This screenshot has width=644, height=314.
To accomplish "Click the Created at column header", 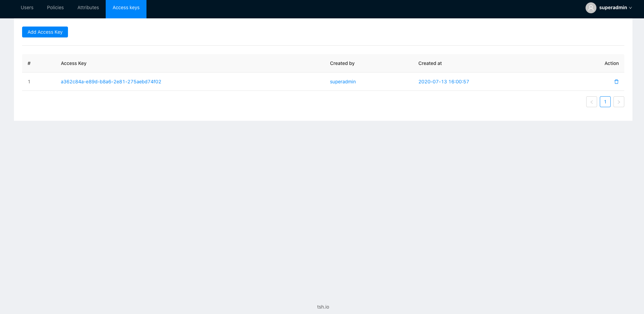I will tap(430, 63).
